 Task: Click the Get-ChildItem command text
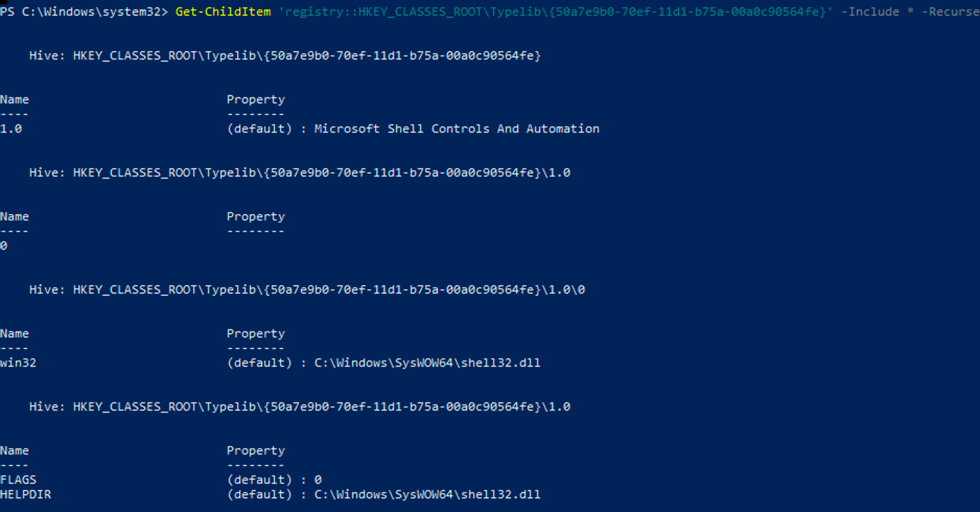(x=223, y=11)
